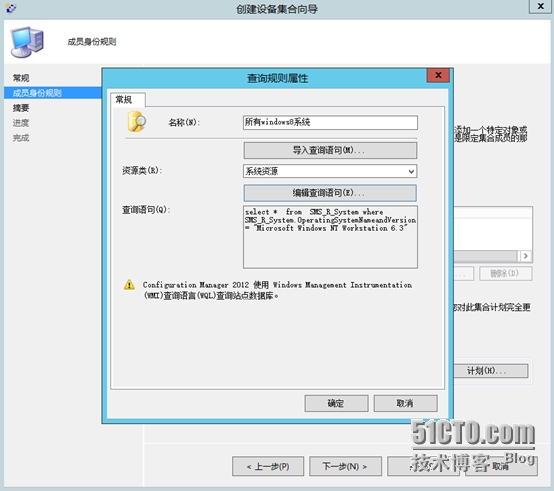554x491 pixels.
Task: Click the 查询语句(Q): label
Action: [x=146, y=210]
